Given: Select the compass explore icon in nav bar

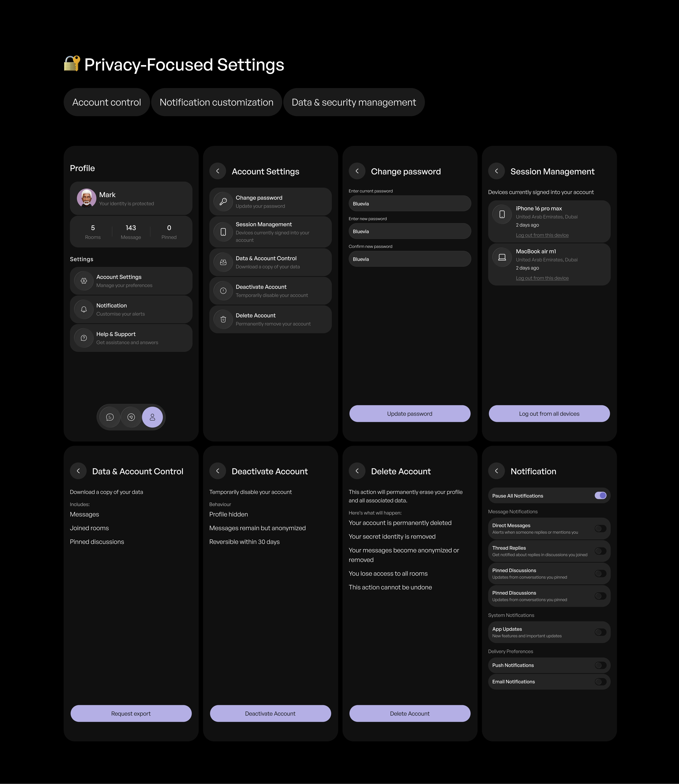Looking at the screenshot, I should click(131, 417).
